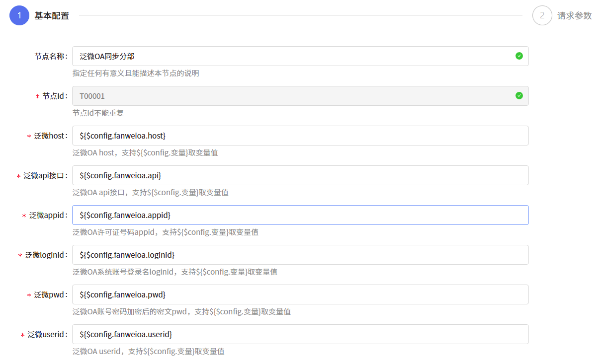Click the green checkmark beside 节点Id
The width and height of the screenshot is (604, 364).
coord(519,95)
